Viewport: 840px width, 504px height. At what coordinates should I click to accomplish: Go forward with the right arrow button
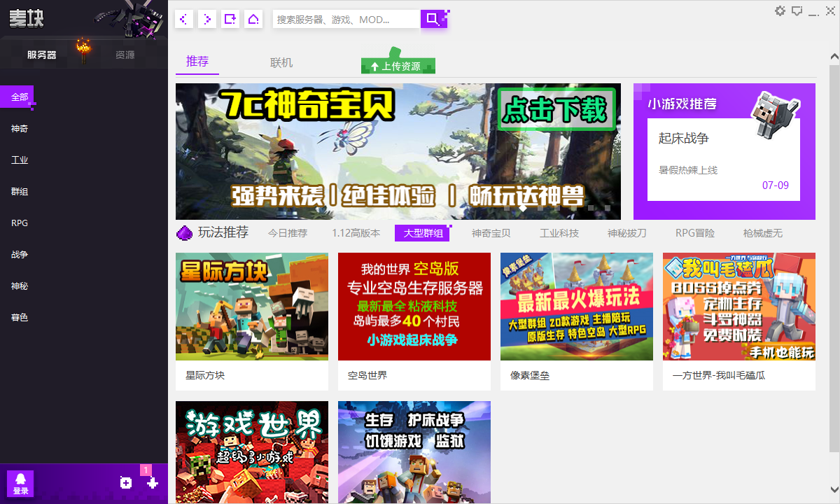pos(207,19)
